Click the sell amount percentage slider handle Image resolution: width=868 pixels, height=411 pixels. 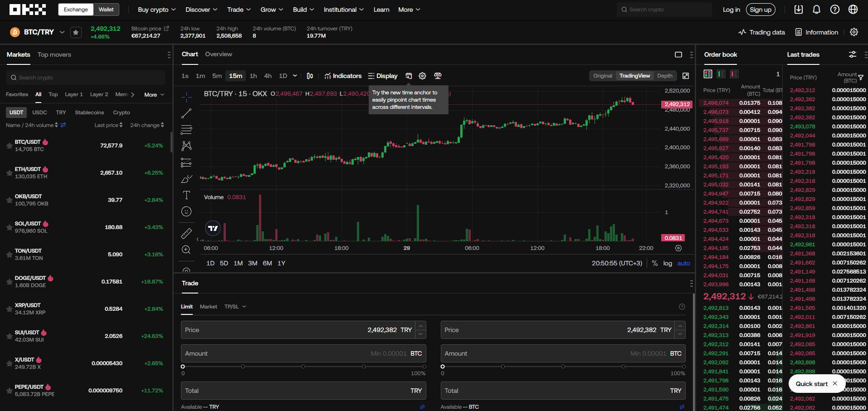click(443, 367)
